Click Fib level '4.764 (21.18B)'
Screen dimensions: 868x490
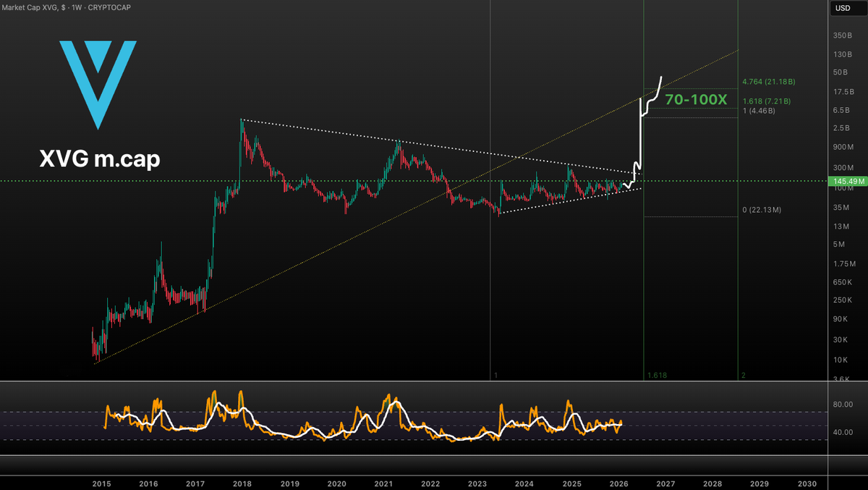(769, 82)
